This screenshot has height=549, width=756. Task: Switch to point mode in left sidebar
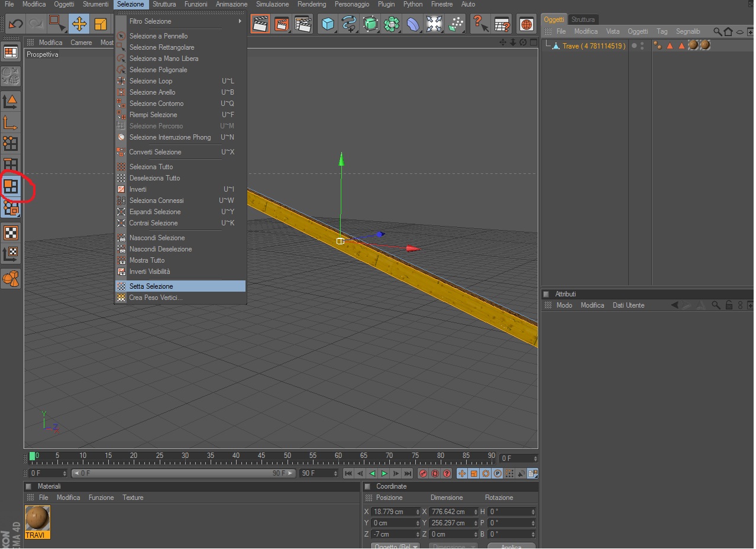point(11,144)
